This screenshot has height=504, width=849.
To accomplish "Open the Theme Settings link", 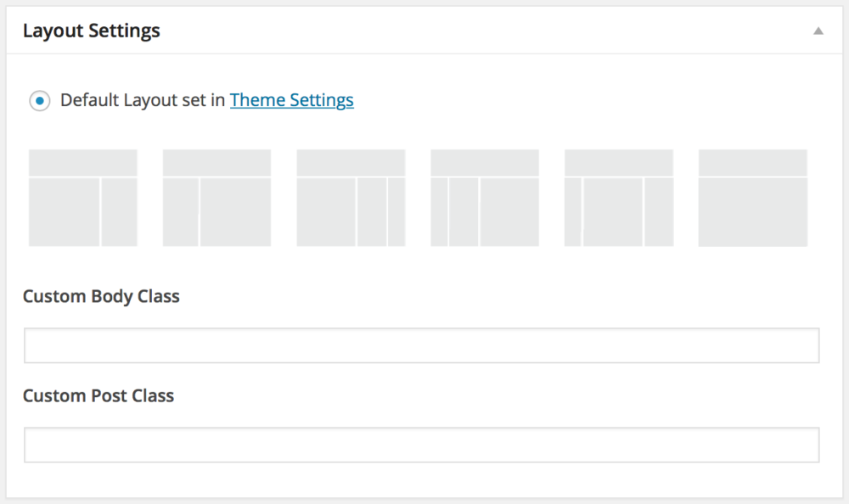I will pyautogui.click(x=292, y=100).
